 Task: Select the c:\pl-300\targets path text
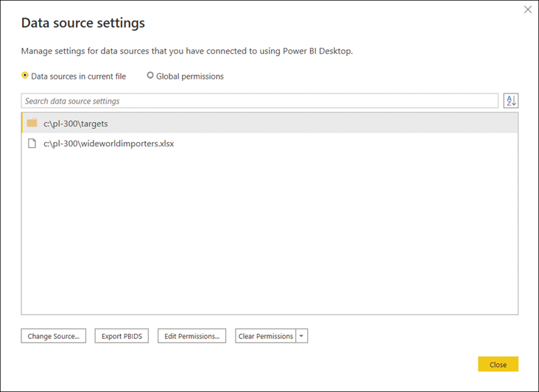[75, 124]
